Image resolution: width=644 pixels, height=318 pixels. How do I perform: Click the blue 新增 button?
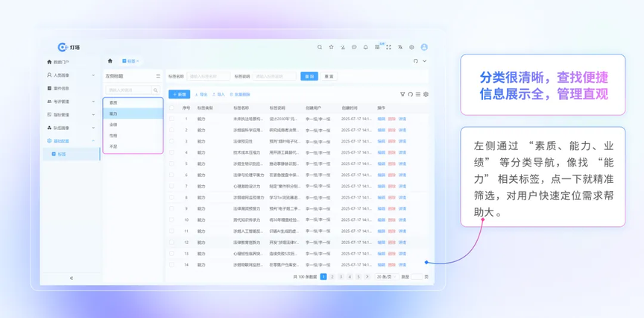180,94
